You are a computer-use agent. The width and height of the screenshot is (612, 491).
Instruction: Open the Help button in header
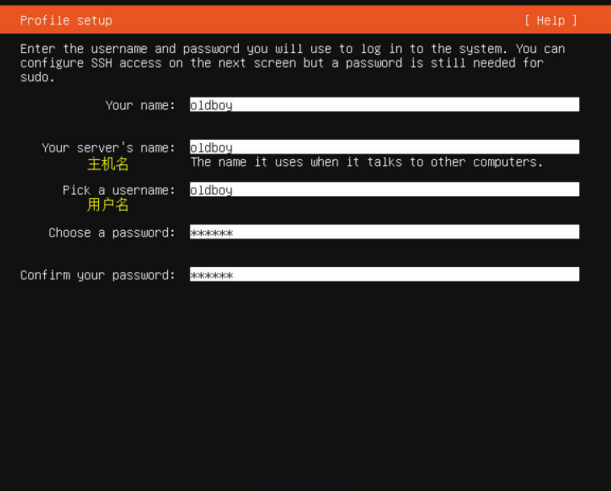pos(551,20)
